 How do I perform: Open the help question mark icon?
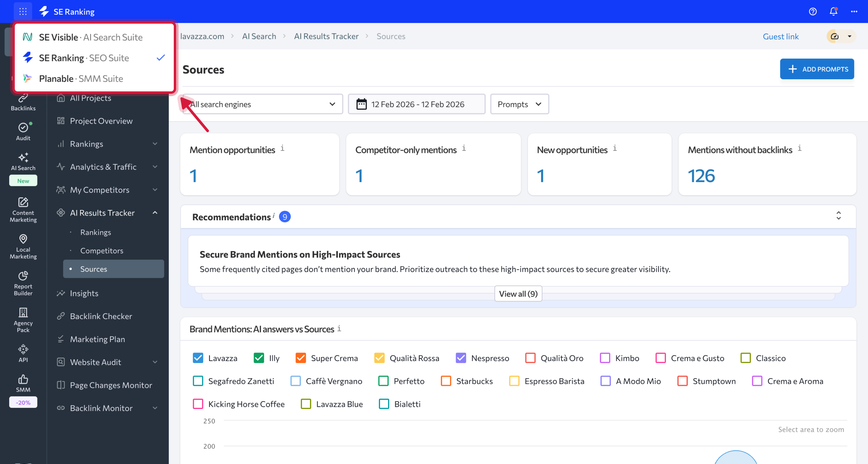point(812,12)
